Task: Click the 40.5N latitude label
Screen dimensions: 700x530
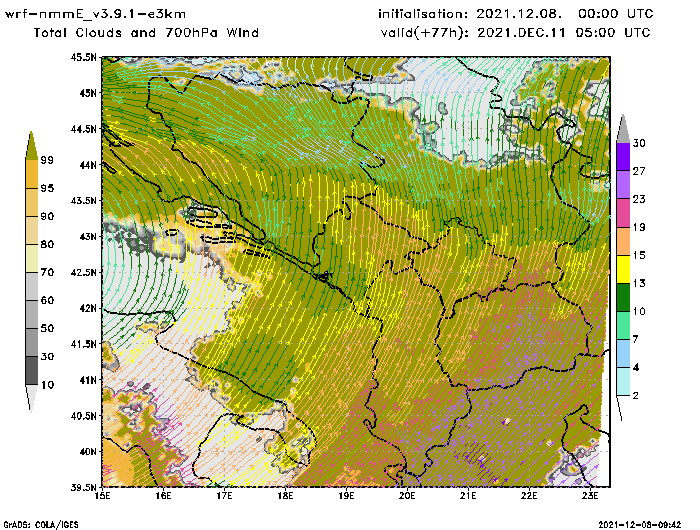Action: (83, 416)
